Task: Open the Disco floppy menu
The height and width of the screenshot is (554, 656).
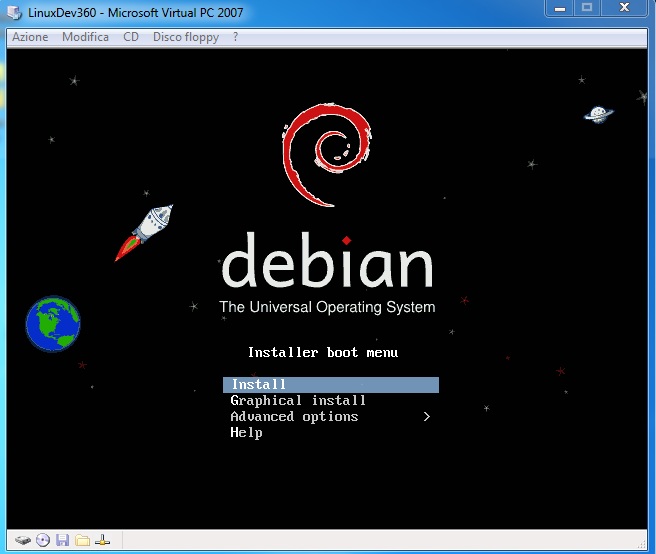Action: [186, 37]
